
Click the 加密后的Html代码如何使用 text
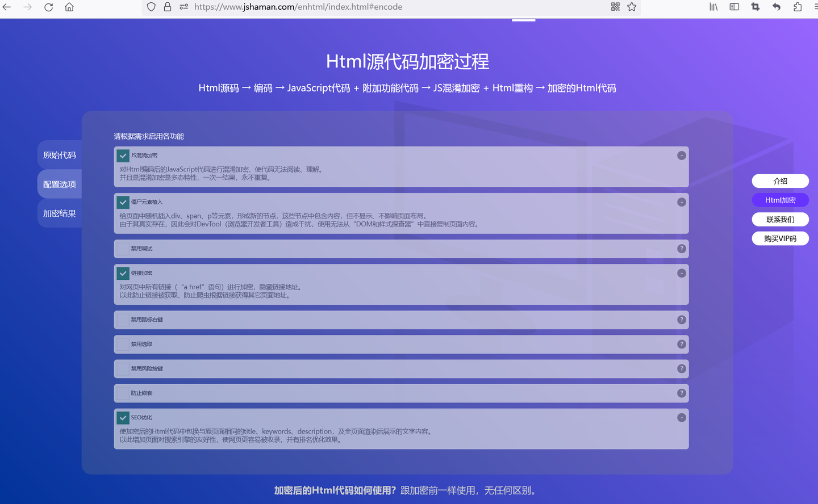pos(335,490)
